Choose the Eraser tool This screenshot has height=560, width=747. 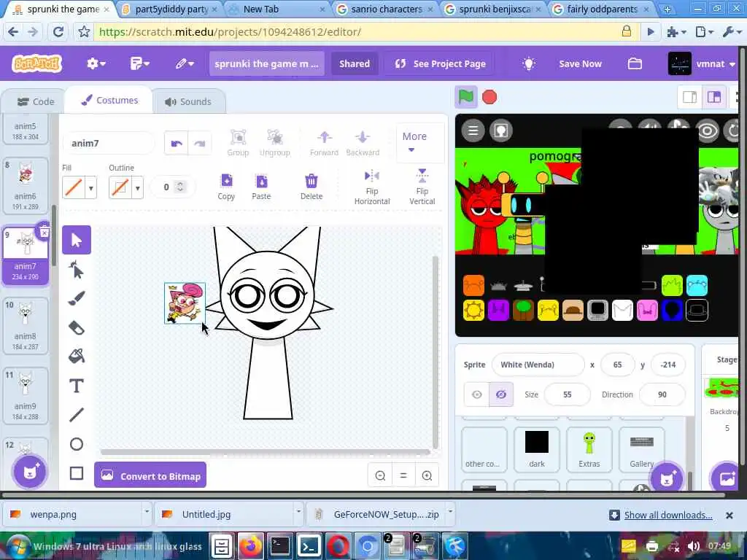coord(76,327)
